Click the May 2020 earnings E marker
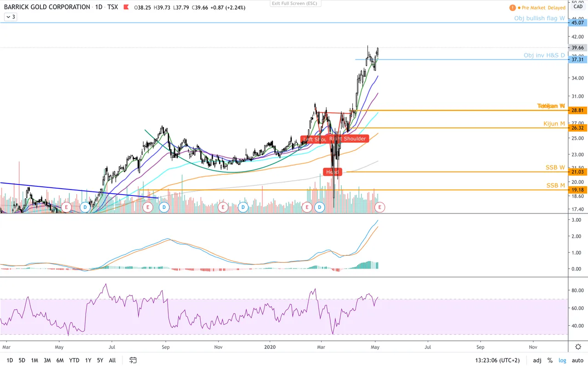This screenshot has height=368, width=588. pyautogui.click(x=379, y=207)
